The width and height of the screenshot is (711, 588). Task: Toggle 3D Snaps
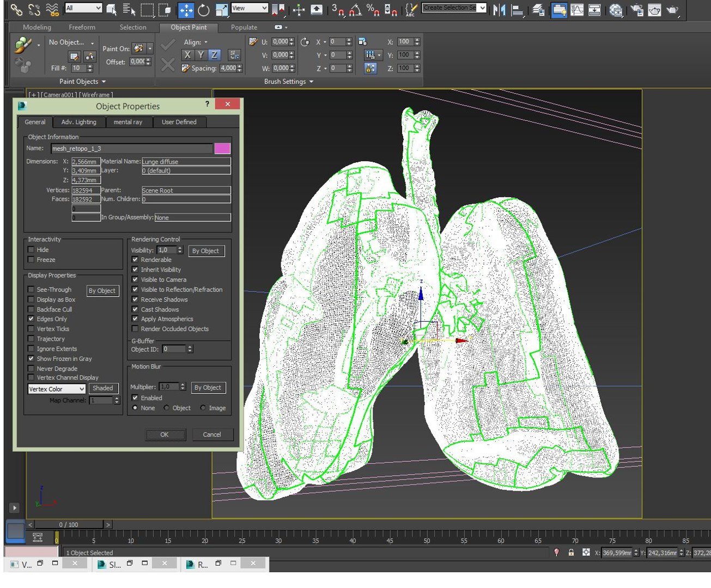(338, 9)
